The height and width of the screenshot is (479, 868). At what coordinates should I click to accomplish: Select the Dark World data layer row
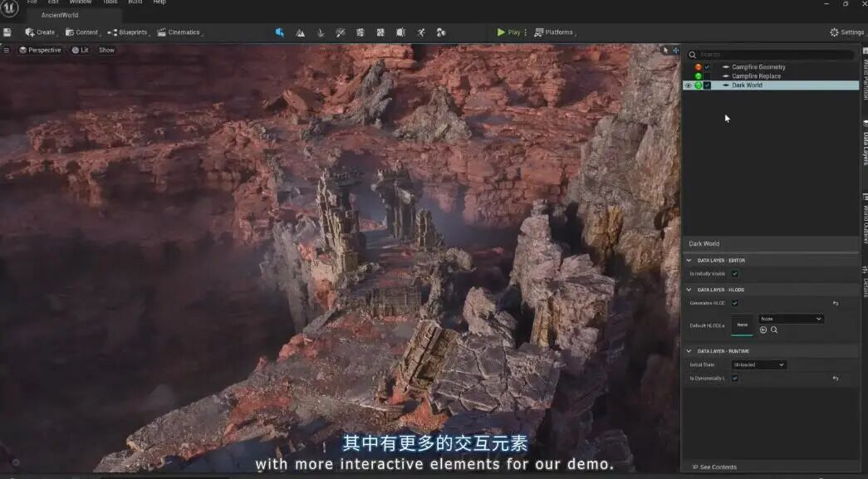point(771,86)
